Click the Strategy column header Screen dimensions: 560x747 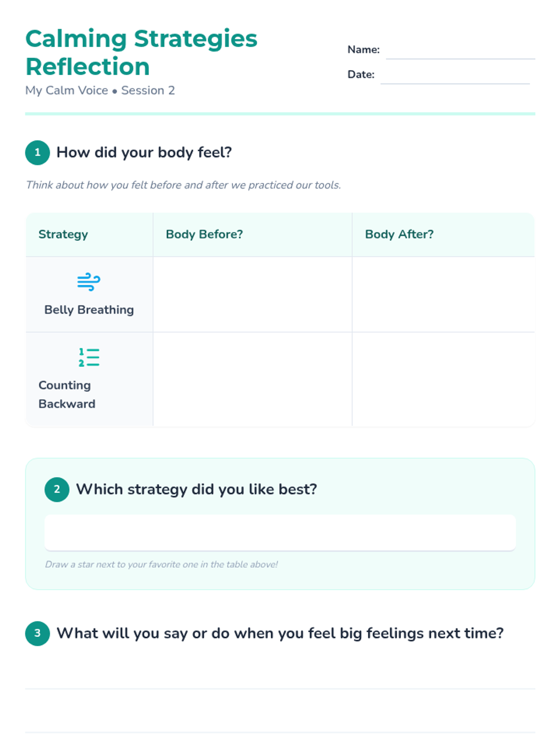click(x=63, y=234)
